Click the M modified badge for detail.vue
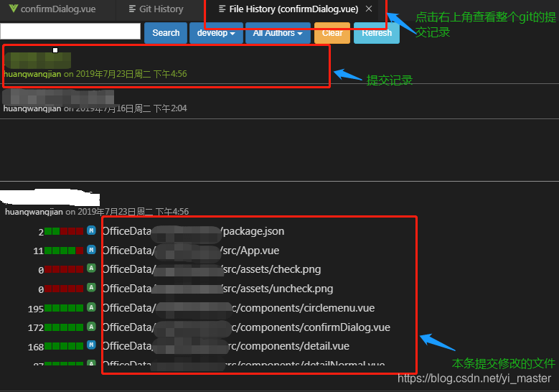Screen dimensions: 559x392 pos(91,345)
